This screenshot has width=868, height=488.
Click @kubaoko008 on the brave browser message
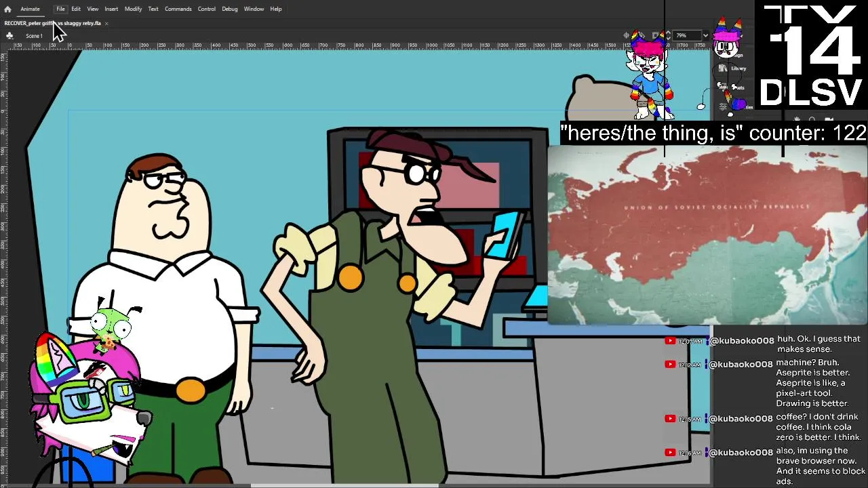tap(741, 453)
